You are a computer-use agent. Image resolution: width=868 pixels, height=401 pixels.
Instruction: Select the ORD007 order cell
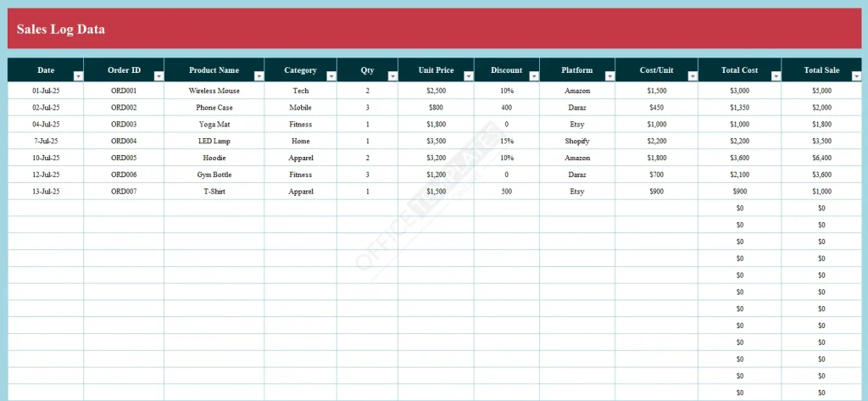click(x=124, y=191)
